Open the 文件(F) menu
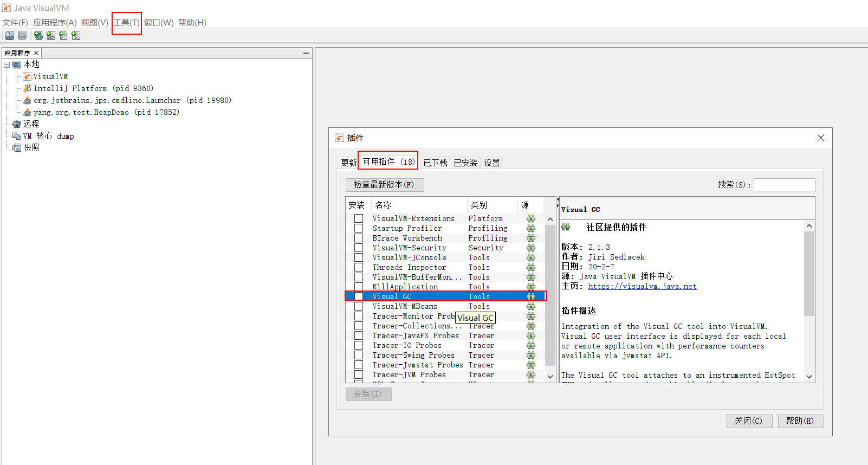The height and width of the screenshot is (465, 868). coord(15,23)
